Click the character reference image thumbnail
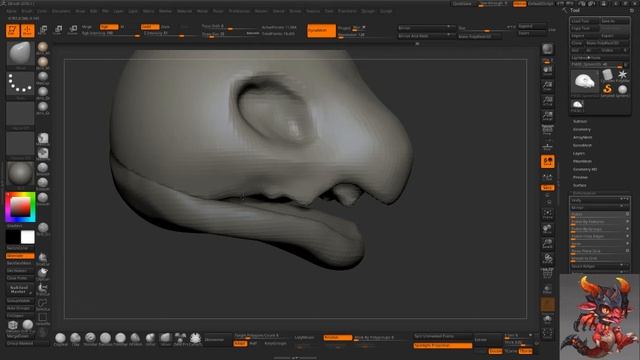640x360 pixels. (x=600, y=317)
